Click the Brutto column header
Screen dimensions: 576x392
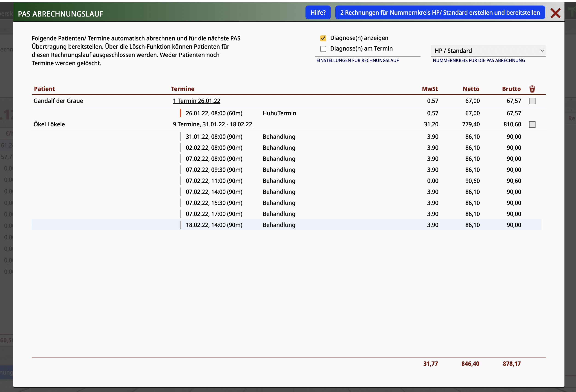pos(511,89)
